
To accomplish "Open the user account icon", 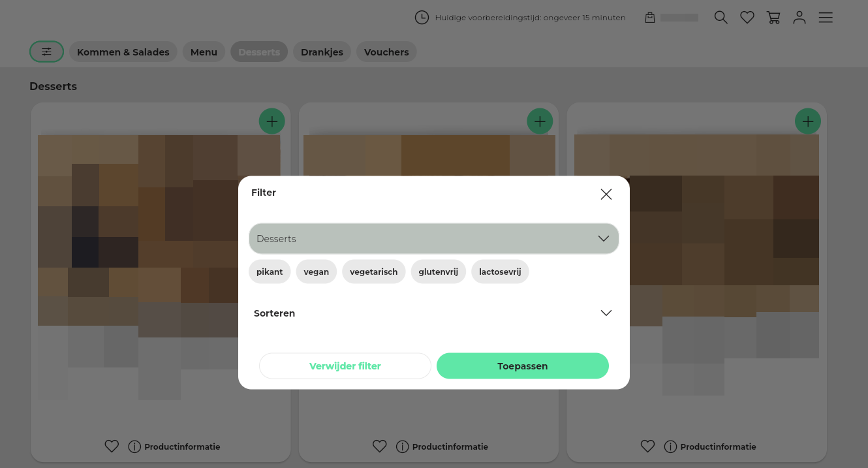I will [799, 18].
